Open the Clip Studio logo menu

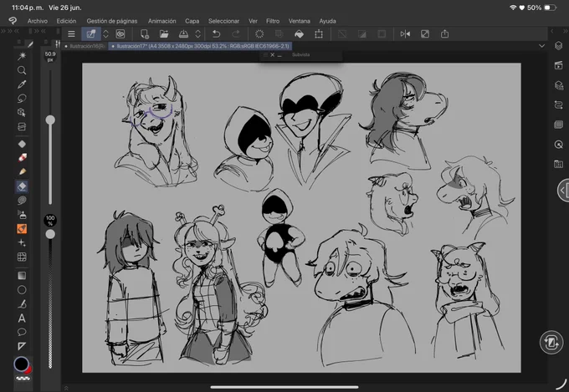coord(13,21)
